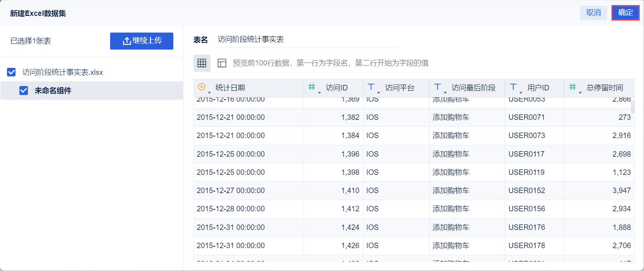Viewport: 644px width, 271px height.
Task: Click the 访问最后阶段 column header label
Action: [473, 88]
